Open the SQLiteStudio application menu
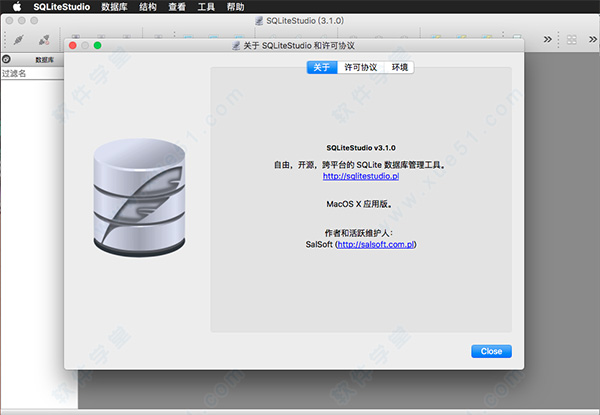 click(x=62, y=7)
